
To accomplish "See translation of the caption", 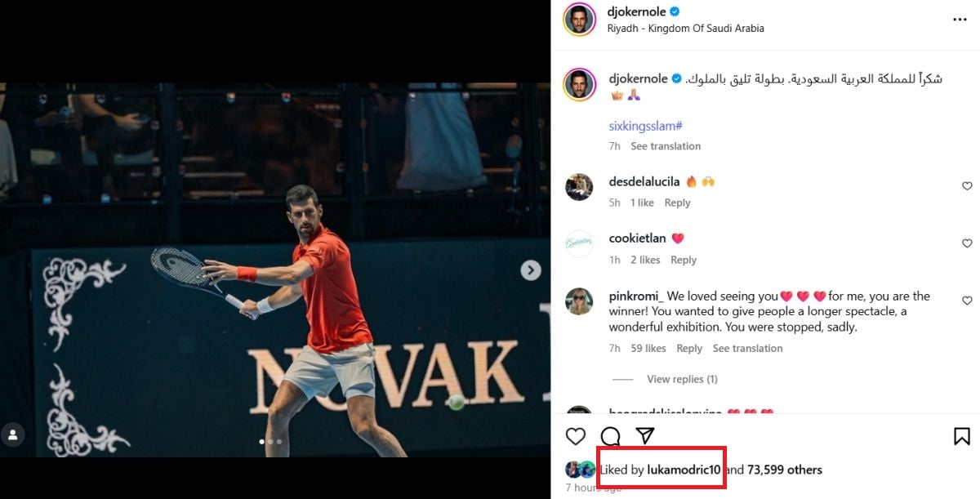I will 666,146.
